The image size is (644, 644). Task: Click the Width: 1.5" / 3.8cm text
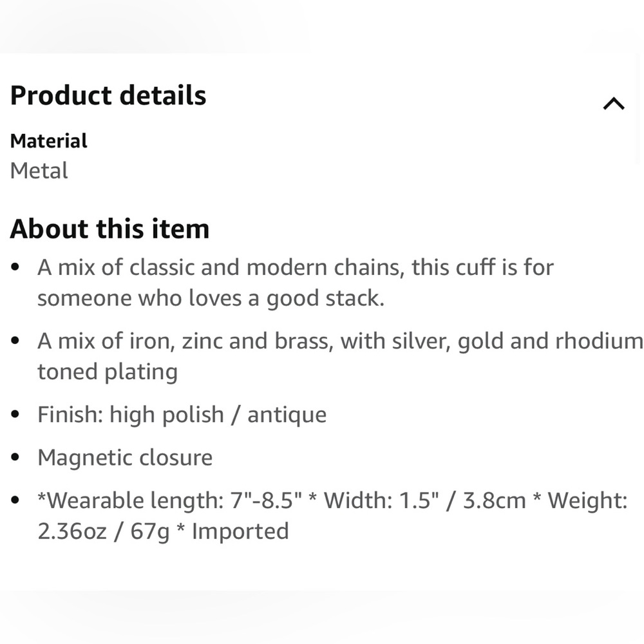coord(424,500)
